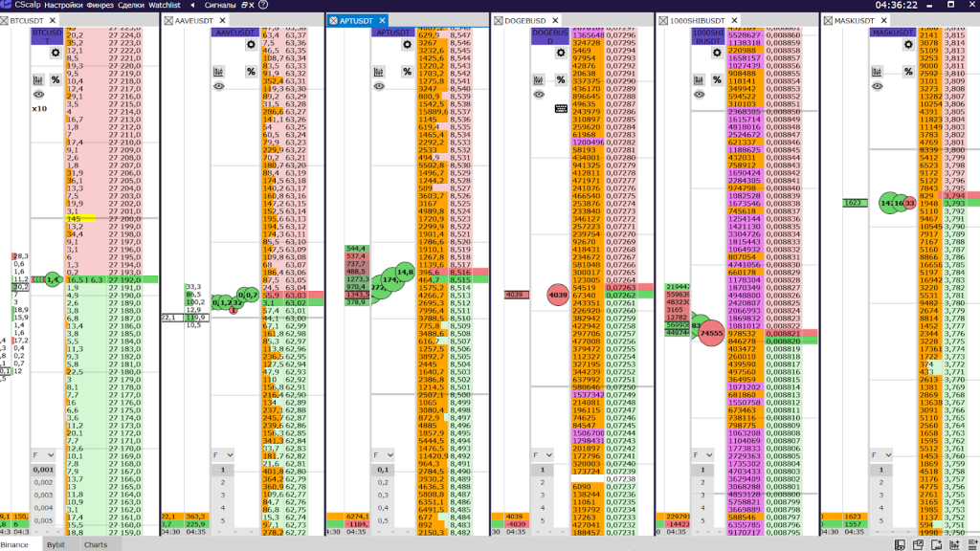Select 0,002 volume in BTCUSDT panel
The image size is (980, 551).
pos(43,483)
